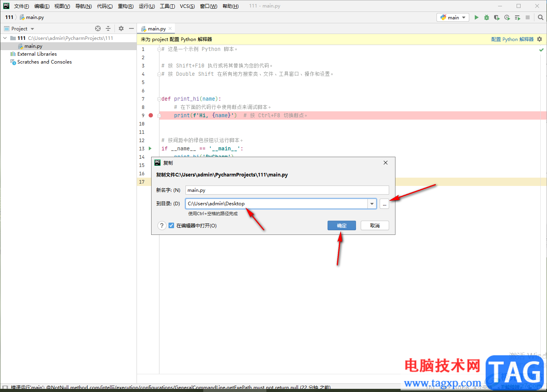This screenshot has width=547, height=392.
Task: Select main.py in the Project tree
Action: (x=33, y=46)
